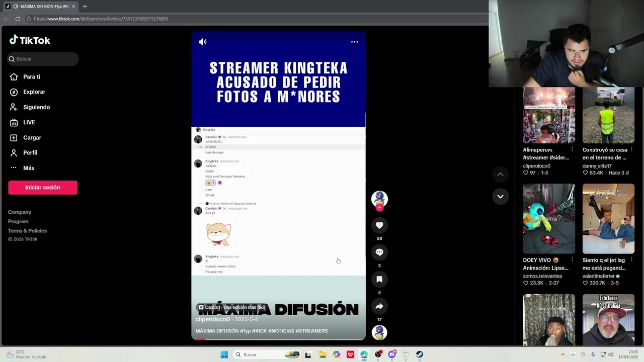Open options for the Construyó su casa card
Viewport: 644px width, 362px height.
(x=631, y=150)
